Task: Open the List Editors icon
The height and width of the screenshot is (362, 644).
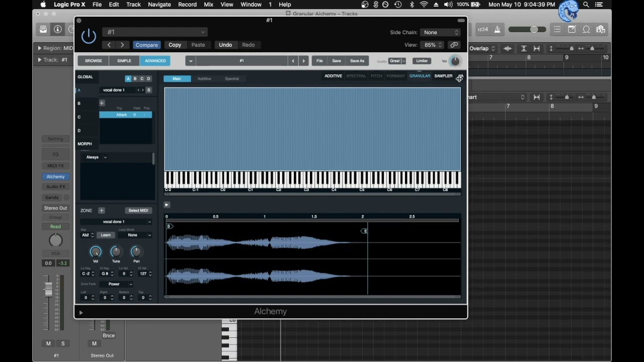Action: pyautogui.click(x=557, y=30)
